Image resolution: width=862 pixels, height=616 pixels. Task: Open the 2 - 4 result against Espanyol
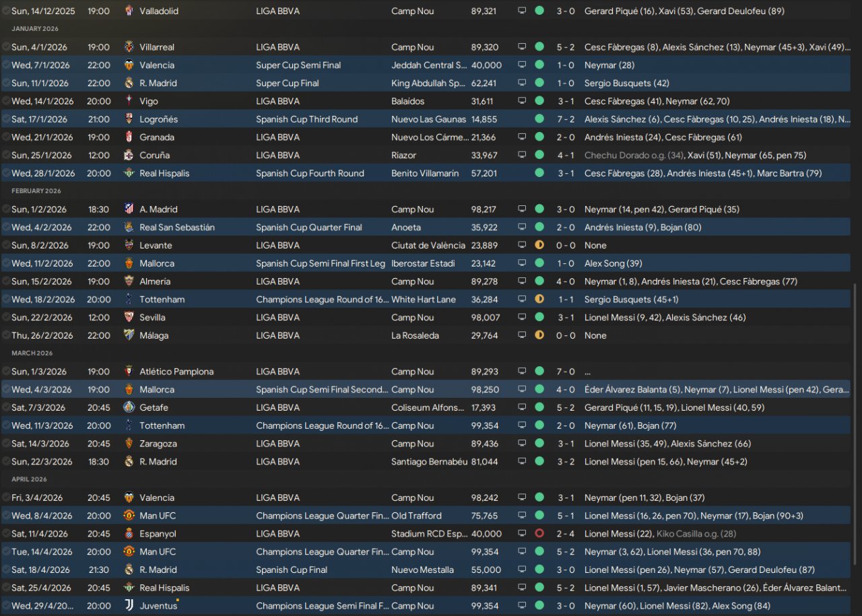click(566, 534)
